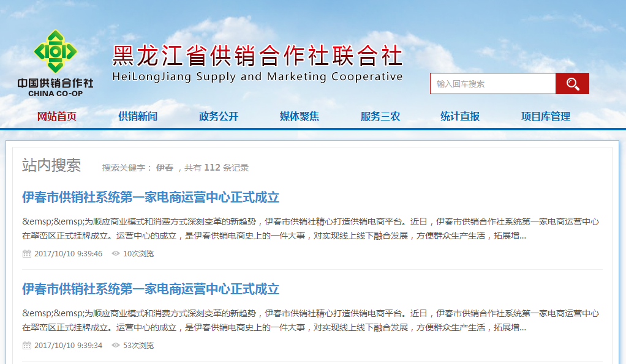Click the search keyword 伊春
Screen dimensions: 626x364
[165, 168]
